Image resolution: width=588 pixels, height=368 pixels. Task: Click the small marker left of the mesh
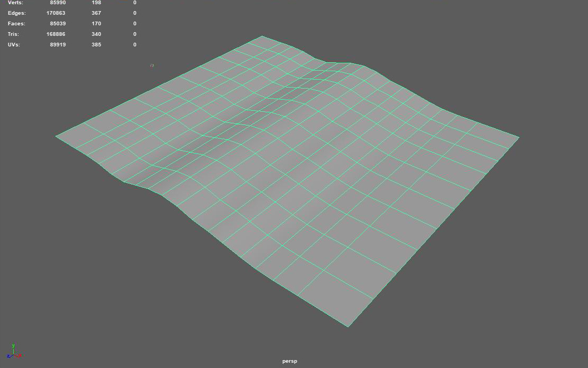coord(152,65)
